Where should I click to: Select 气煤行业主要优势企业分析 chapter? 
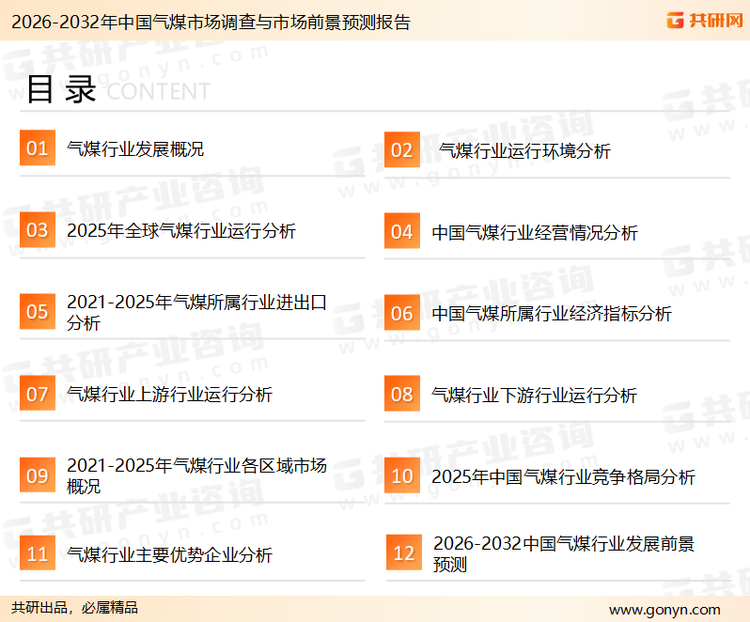tap(169, 554)
